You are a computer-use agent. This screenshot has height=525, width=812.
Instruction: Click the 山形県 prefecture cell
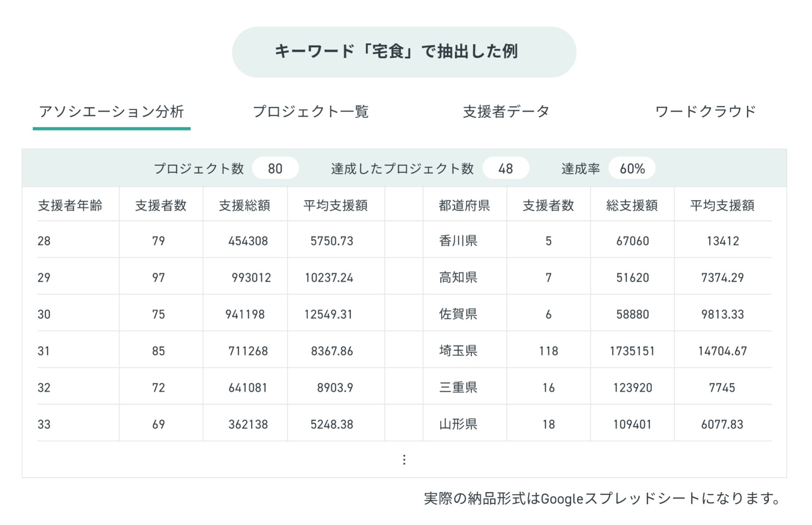(458, 424)
